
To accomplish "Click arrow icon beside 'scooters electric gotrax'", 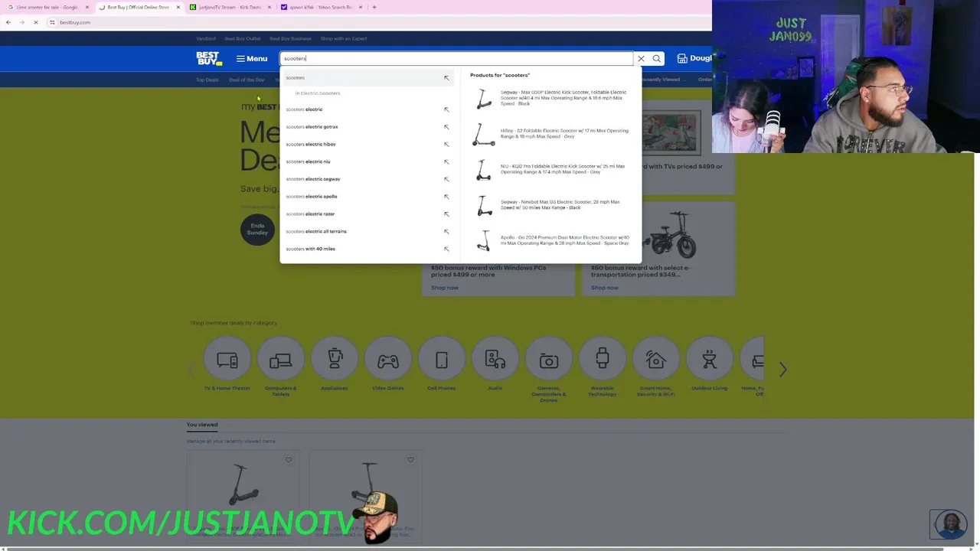I will (446, 127).
